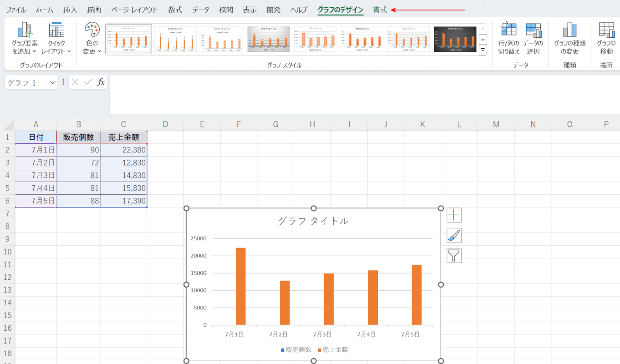
Task: Click cell containing 12,830
Action: click(x=124, y=163)
